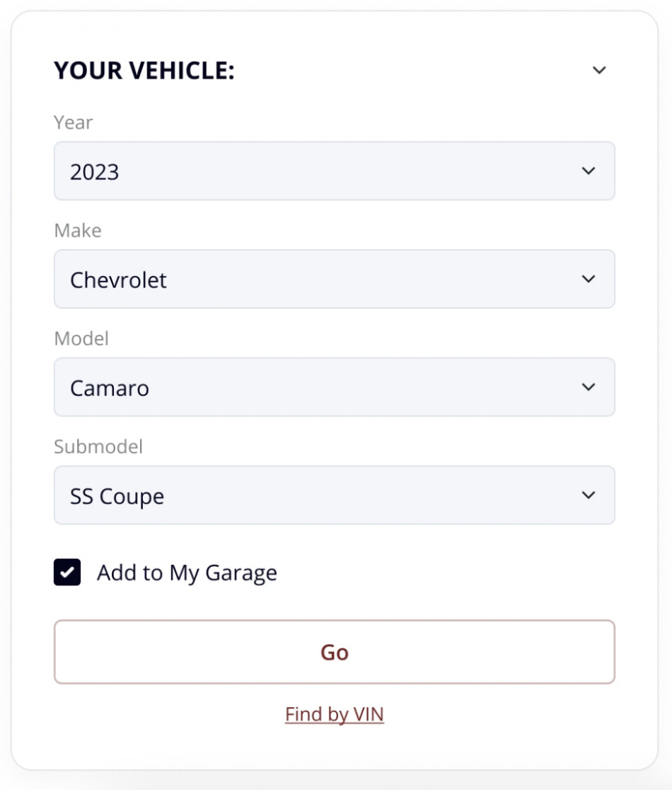Change the Camaro model selection
Image resolution: width=672 pixels, height=790 pixels.
(334, 387)
